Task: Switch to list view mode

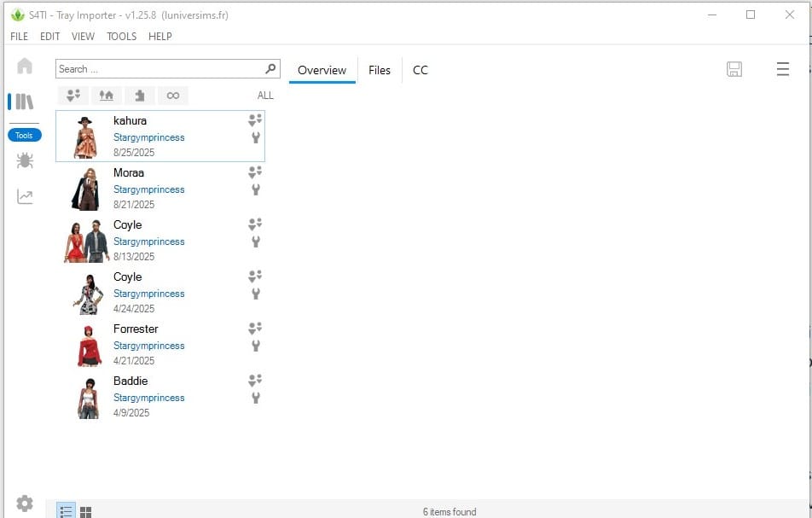Action: click(x=67, y=511)
